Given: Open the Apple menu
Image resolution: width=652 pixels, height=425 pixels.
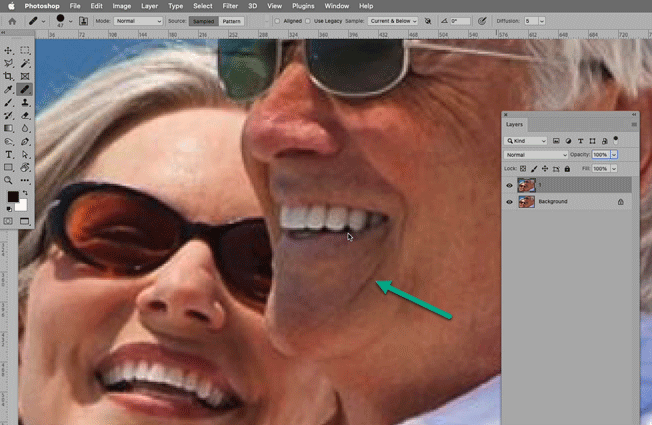Looking at the screenshot, I should 11,6.
